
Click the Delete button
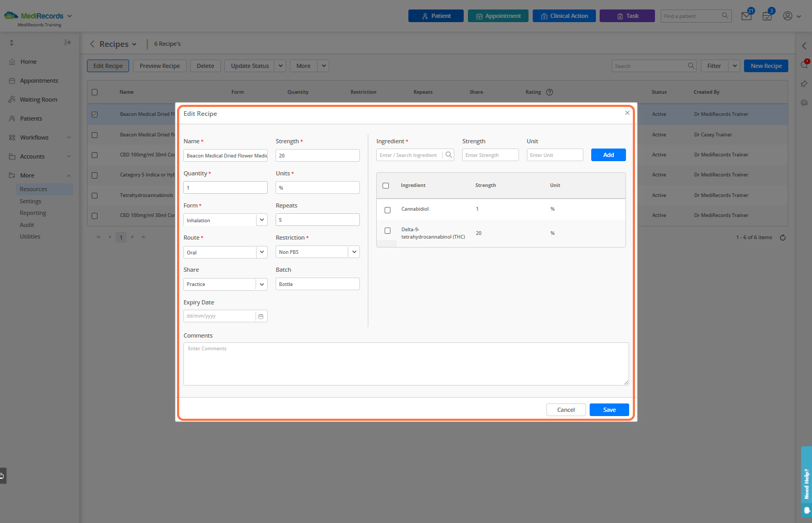click(206, 66)
